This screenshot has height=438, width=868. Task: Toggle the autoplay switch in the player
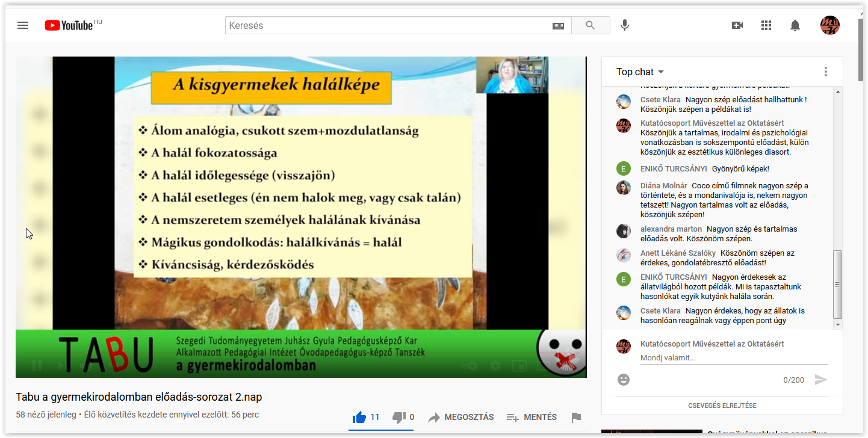point(469,366)
